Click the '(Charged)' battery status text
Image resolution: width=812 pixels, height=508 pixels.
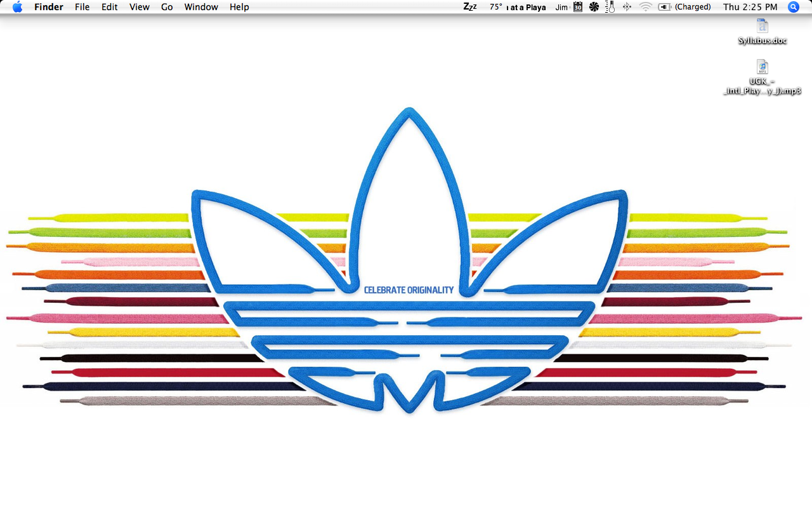tap(693, 7)
